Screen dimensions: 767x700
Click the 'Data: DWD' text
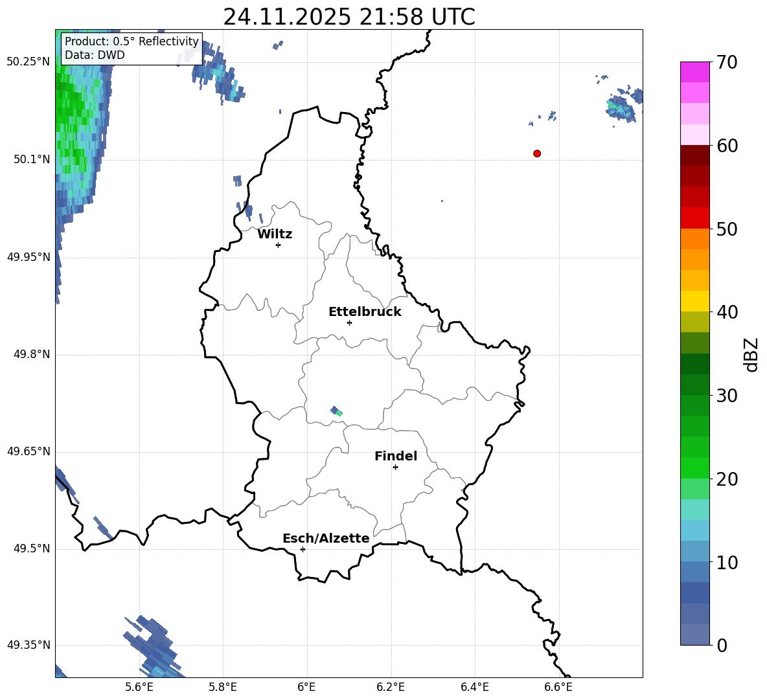[95, 55]
